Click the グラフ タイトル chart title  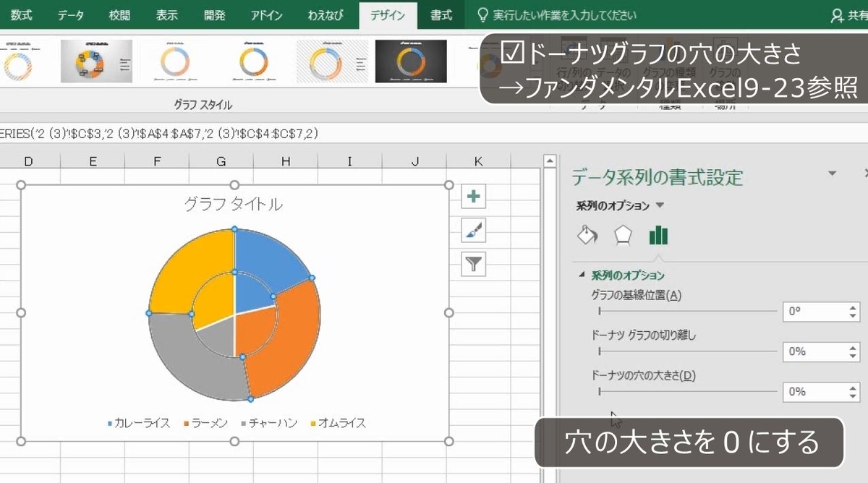[234, 205]
